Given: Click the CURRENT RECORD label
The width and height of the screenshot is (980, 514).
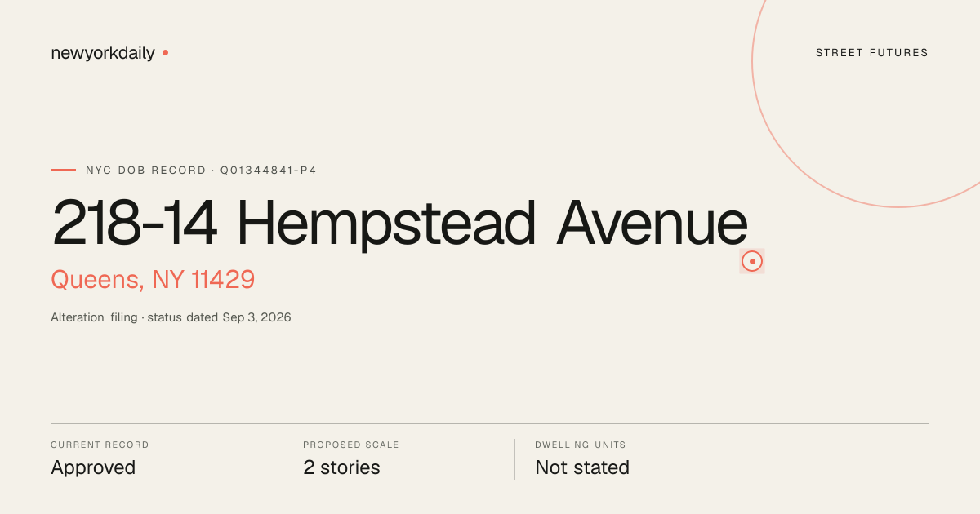Looking at the screenshot, I should pos(100,445).
